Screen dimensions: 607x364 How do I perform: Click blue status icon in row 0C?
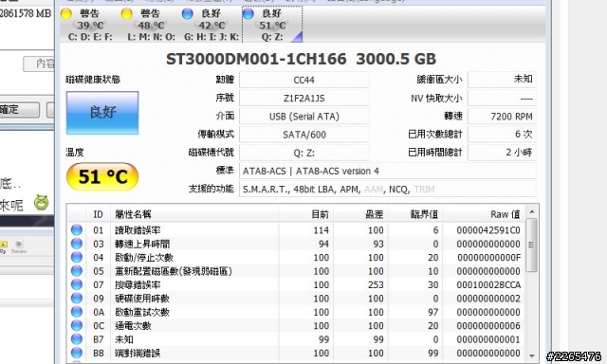(x=77, y=325)
